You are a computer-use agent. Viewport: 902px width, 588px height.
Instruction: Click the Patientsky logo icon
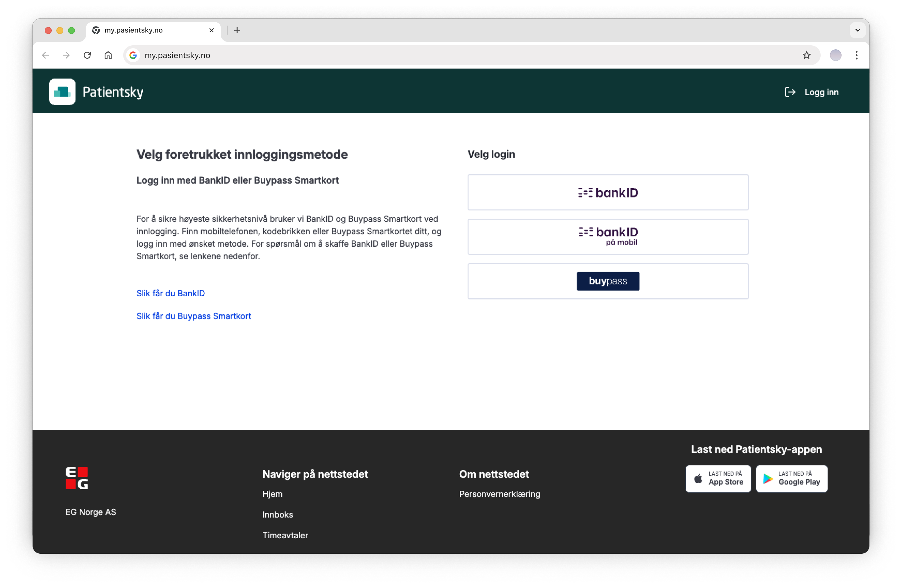click(62, 92)
